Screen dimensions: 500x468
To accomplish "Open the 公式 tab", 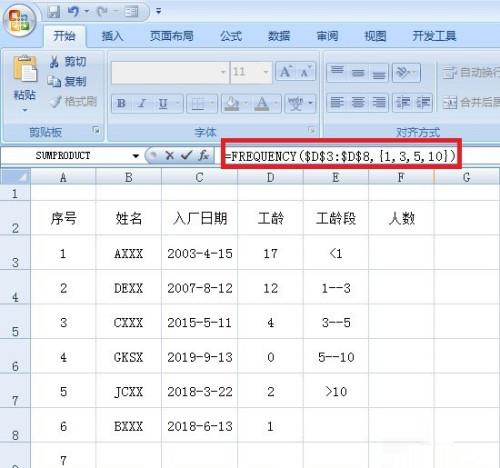I will point(231,36).
